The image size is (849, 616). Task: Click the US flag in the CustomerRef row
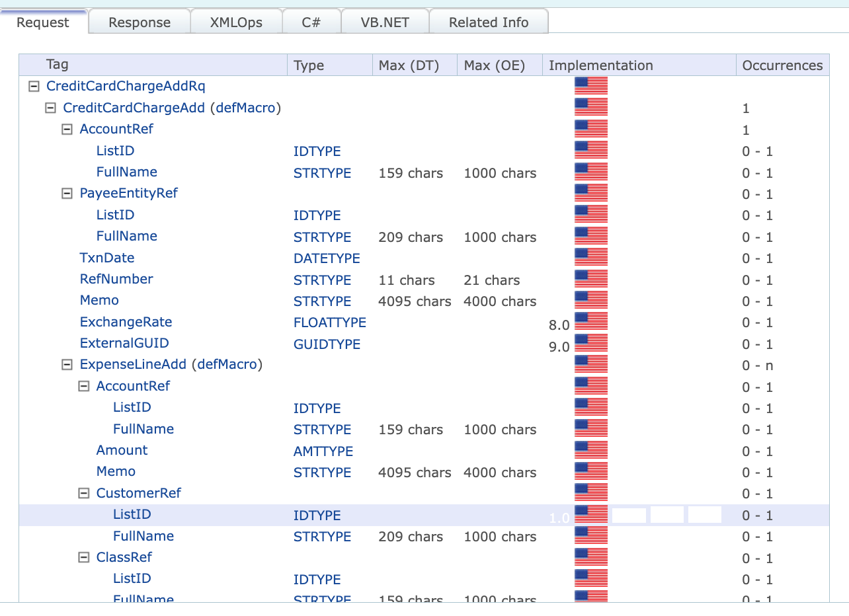coord(591,492)
